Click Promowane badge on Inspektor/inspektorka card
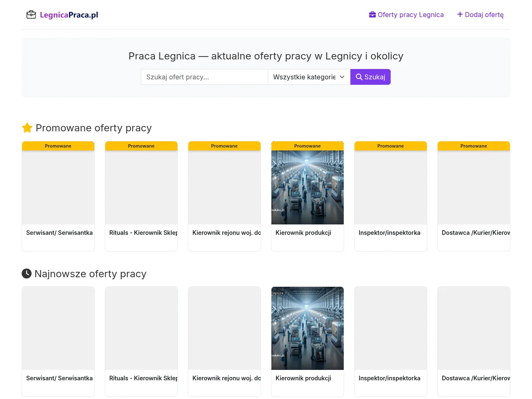Image resolution: width=532 pixels, height=399 pixels. click(x=391, y=146)
